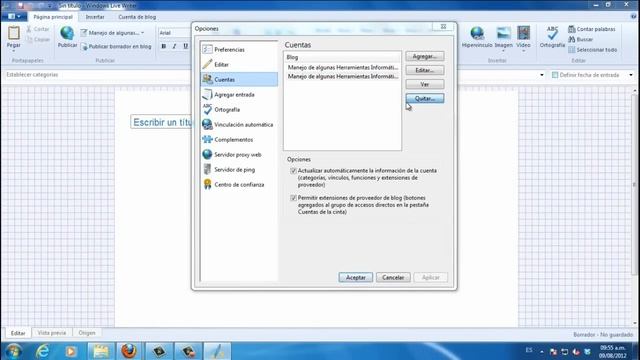Click the Quitar... button
This screenshot has width=640, height=360.
click(424, 98)
